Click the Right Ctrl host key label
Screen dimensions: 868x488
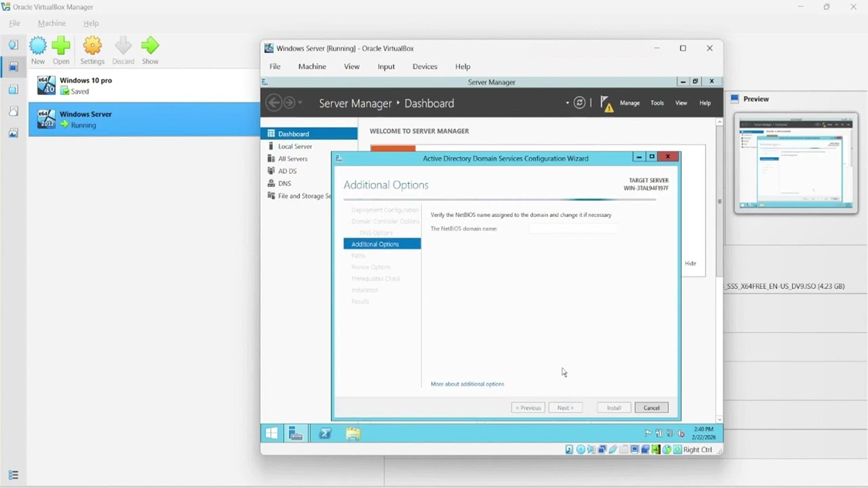[x=698, y=449]
